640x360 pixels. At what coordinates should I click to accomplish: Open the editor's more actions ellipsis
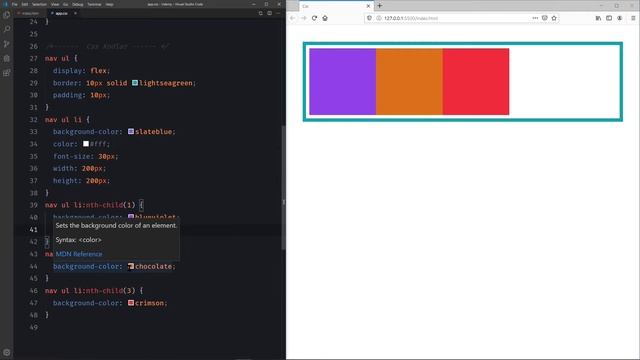[x=278, y=13]
